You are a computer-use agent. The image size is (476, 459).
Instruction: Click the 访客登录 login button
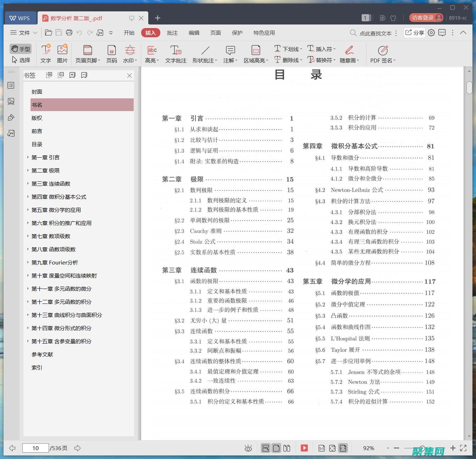tap(426, 17)
